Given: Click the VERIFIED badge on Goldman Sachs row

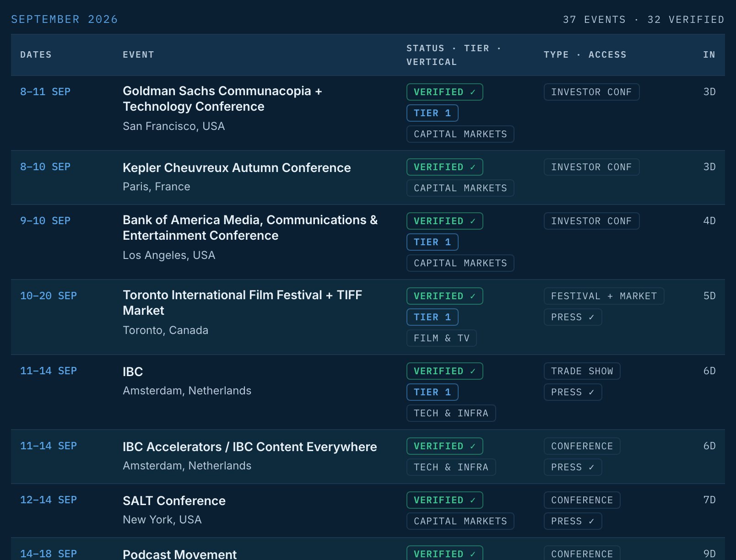Looking at the screenshot, I should [x=445, y=92].
